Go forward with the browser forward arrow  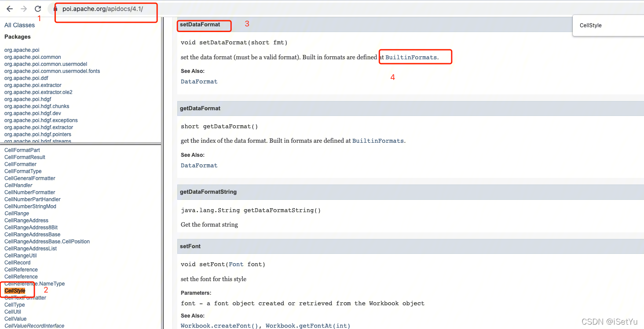[x=24, y=9]
